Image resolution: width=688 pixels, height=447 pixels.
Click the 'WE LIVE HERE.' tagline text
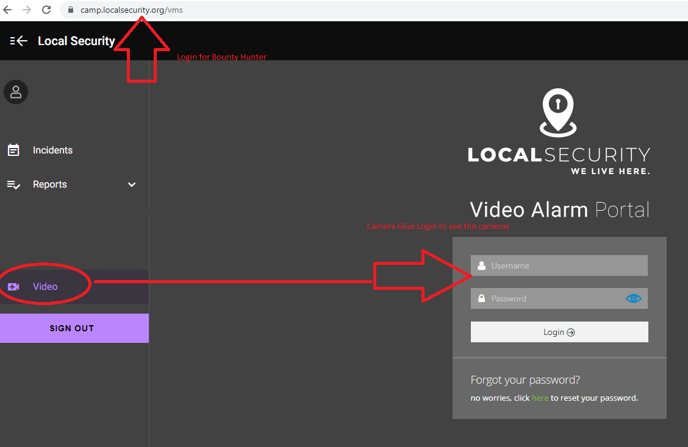pyautogui.click(x=610, y=171)
